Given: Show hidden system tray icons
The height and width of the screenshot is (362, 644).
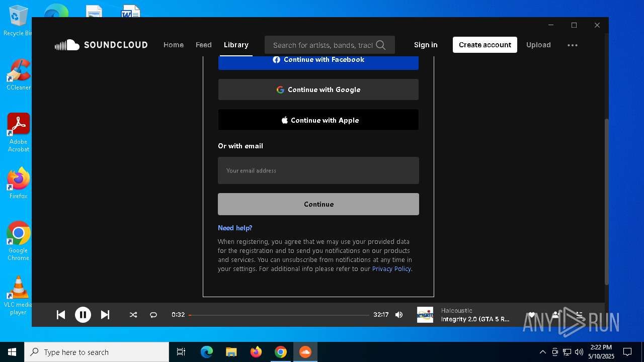Looking at the screenshot, I should (542, 352).
